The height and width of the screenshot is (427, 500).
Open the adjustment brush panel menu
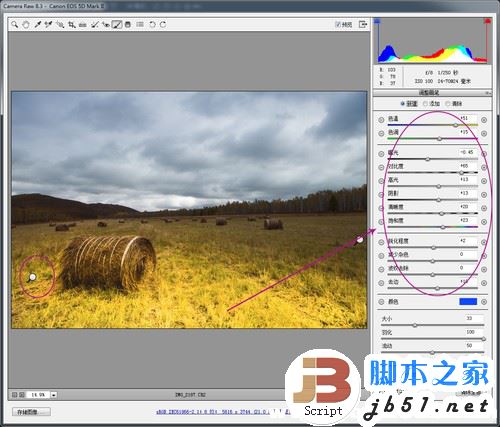click(x=488, y=93)
